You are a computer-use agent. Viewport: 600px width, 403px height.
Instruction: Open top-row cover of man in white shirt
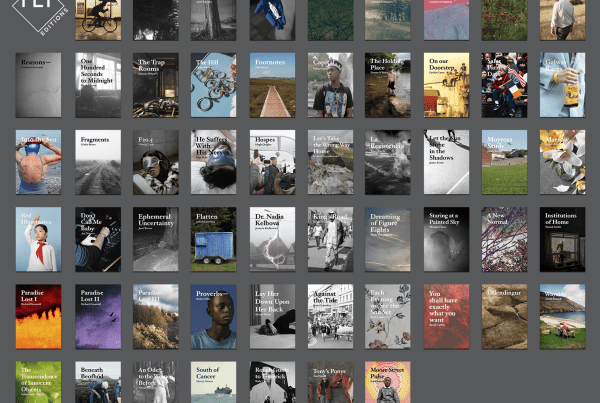tap(562, 20)
